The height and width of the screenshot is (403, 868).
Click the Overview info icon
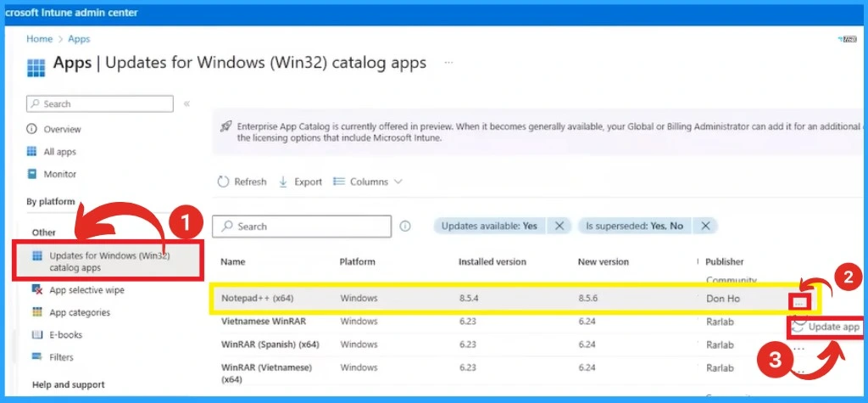[x=31, y=129]
